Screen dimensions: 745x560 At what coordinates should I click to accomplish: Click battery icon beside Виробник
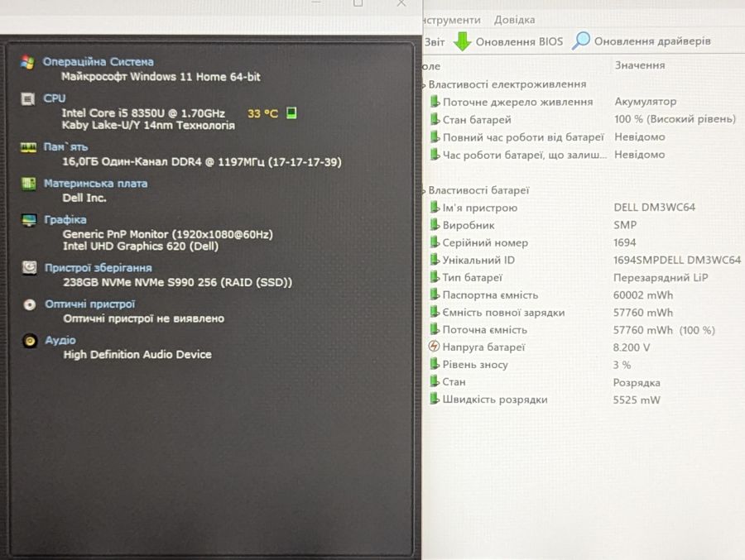[x=435, y=225]
